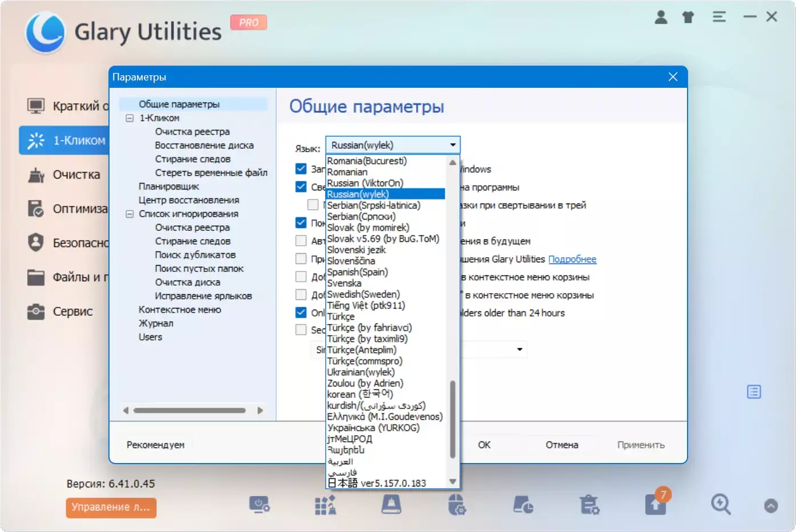796x532 pixels.
Task: Select Центр восстановления tree item
Action: (189, 200)
